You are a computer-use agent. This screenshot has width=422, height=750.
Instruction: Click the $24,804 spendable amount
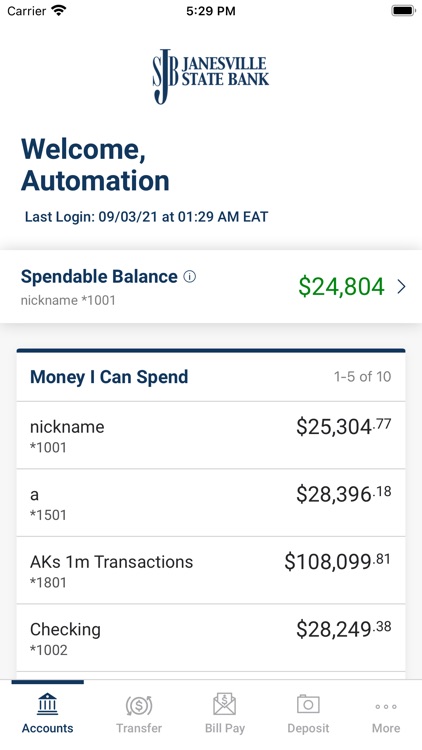tap(341, 287)
